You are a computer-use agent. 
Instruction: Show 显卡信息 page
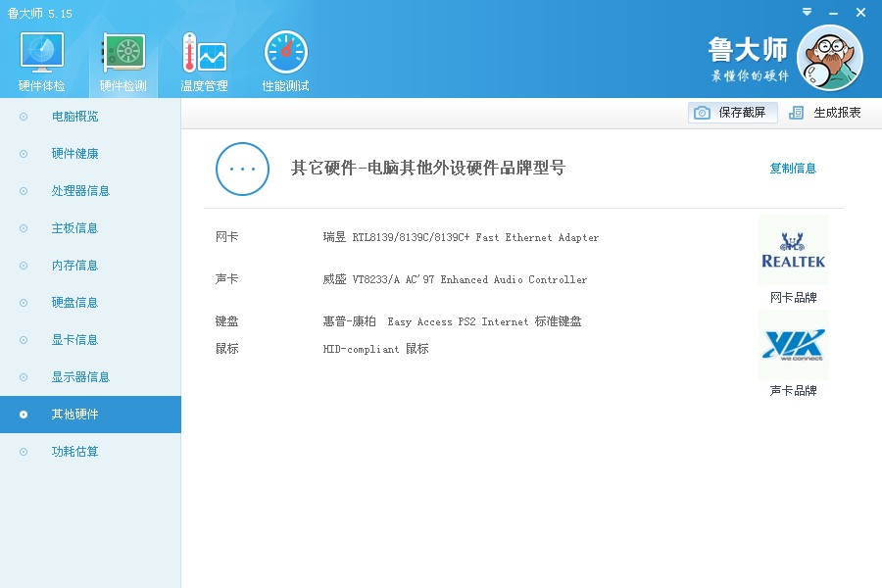tap(74, 340)
